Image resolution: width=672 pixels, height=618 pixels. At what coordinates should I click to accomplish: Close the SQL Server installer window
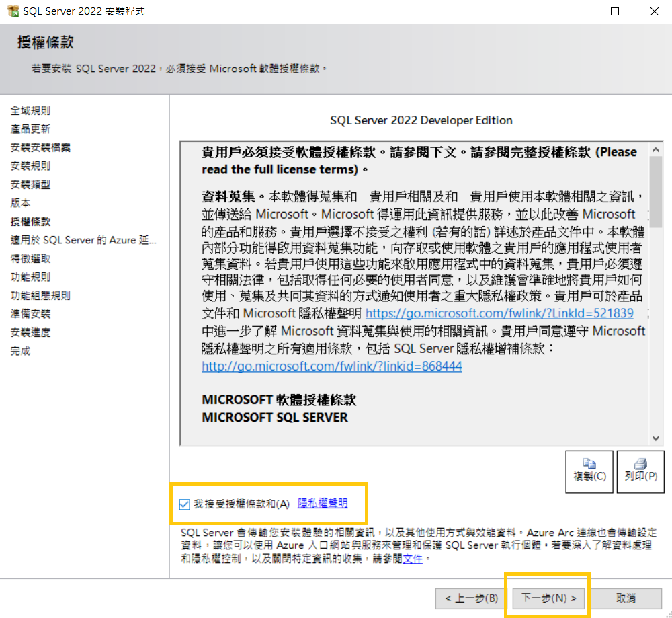(x=654, y=11)
